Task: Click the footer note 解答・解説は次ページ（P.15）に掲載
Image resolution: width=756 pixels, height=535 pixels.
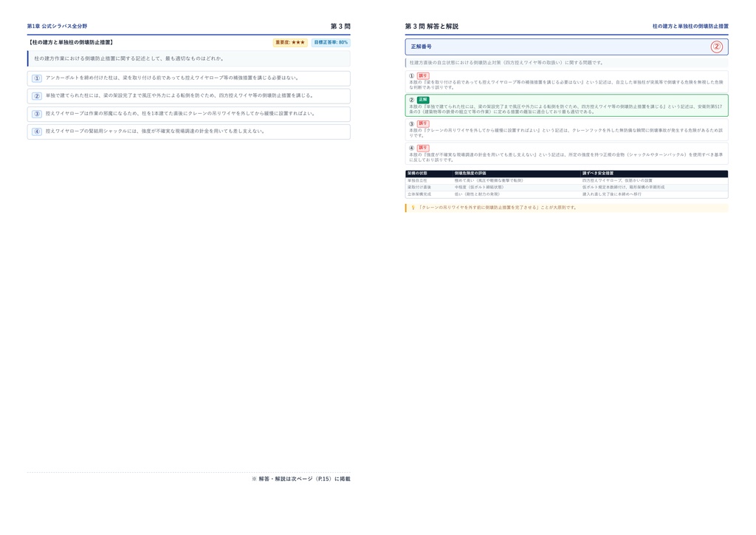Action: 301,479
